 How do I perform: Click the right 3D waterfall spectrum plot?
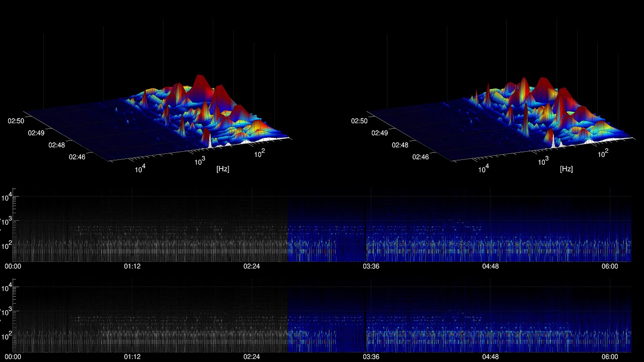tap(501, 118)
